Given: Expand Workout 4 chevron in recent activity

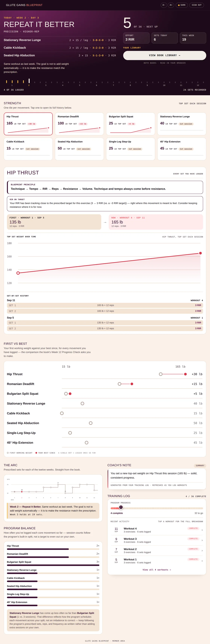Looking at the screenshot, I should tap(202, 530).
